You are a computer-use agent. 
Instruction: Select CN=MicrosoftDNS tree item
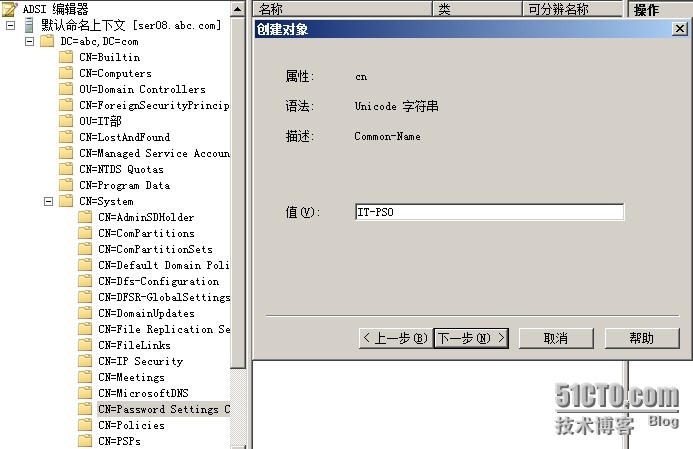tap(143, 393)
